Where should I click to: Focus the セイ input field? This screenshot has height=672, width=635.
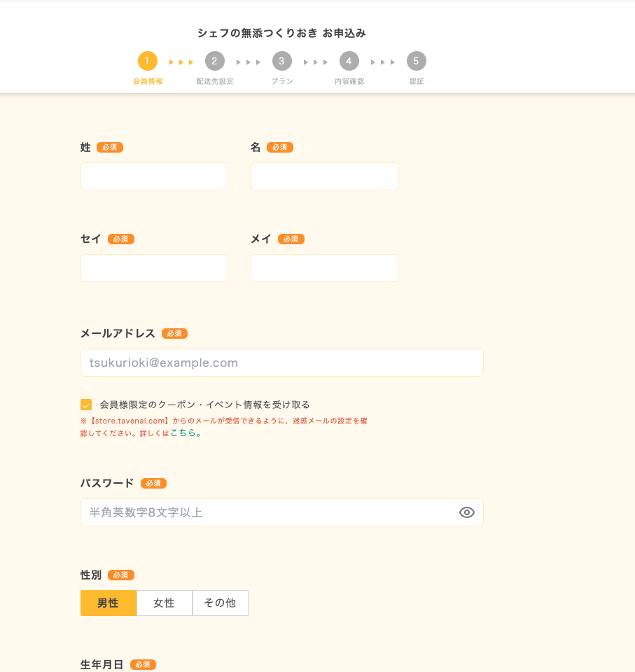(154, 268)
